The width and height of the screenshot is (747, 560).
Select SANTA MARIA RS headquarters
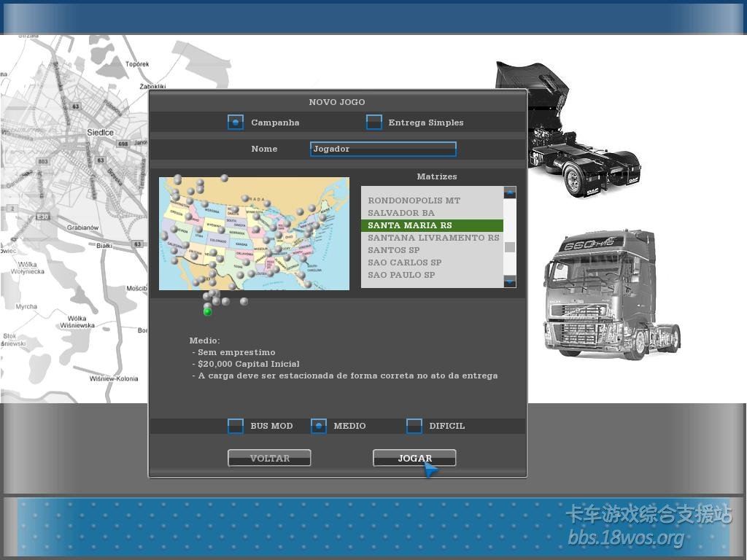coord(409,225)
